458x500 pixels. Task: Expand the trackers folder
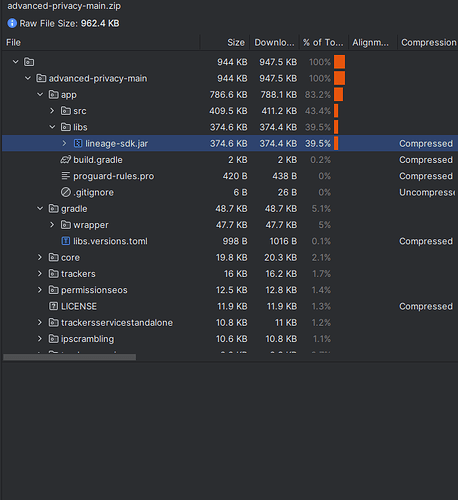40,274
